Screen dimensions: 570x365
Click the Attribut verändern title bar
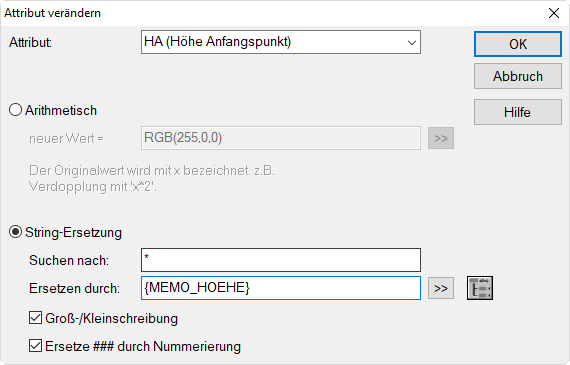pos(273,13)
